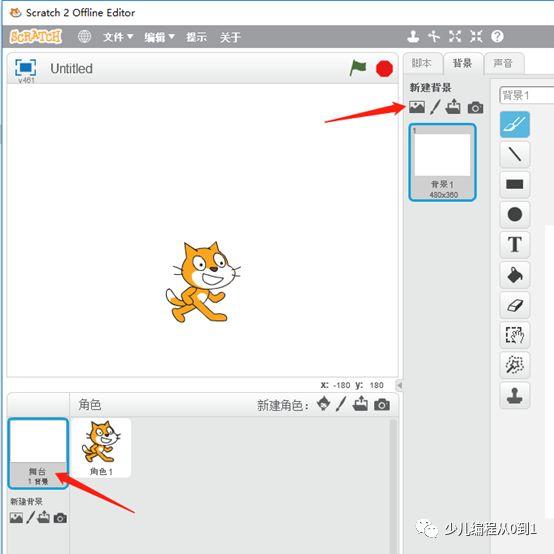Open the 编辑 menu

click(159, 37)
